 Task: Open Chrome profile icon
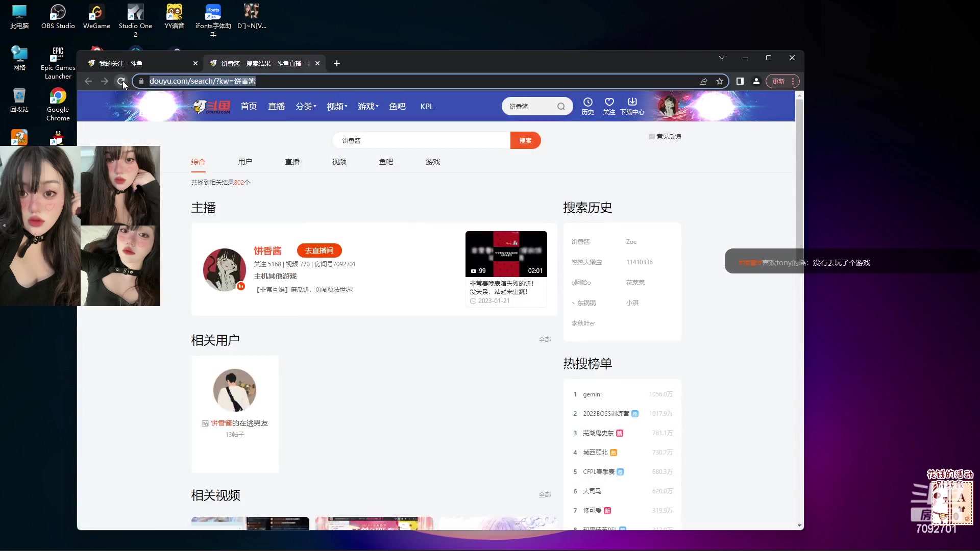756,81
